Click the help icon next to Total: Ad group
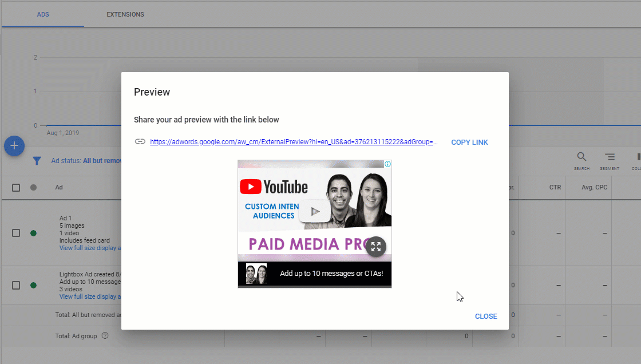Viewport: 641px width, 364px height. pos(105,336)
